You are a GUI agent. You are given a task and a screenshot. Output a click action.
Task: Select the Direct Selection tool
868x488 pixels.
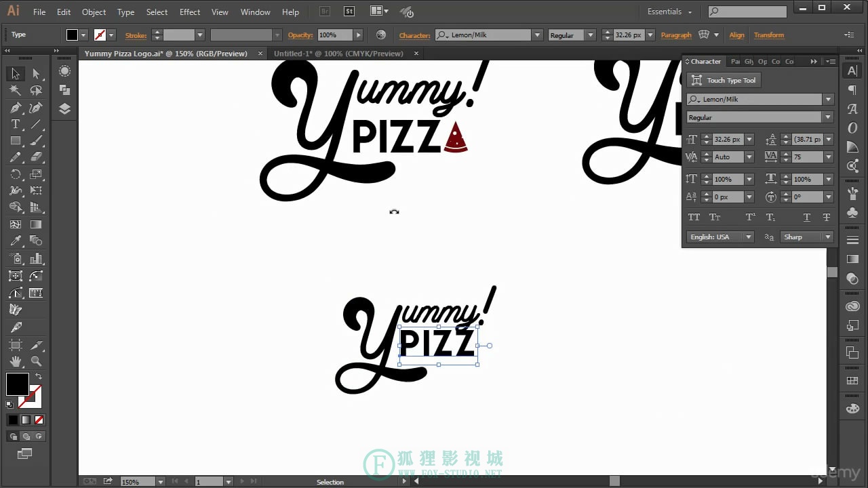[x=36, y=74]
